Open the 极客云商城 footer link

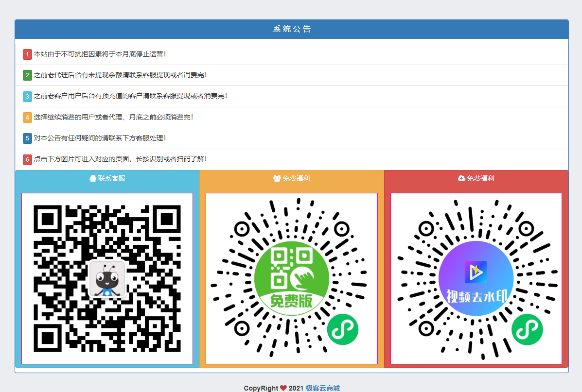322,388
